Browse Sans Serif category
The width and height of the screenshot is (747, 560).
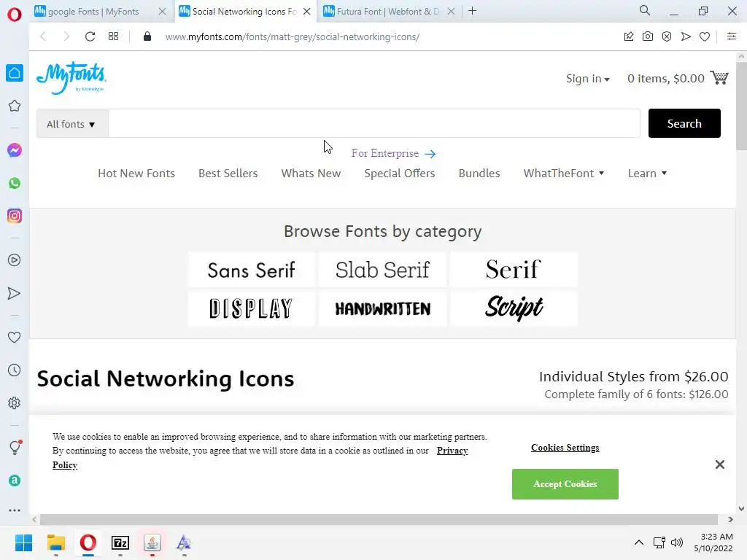(251, 270)
